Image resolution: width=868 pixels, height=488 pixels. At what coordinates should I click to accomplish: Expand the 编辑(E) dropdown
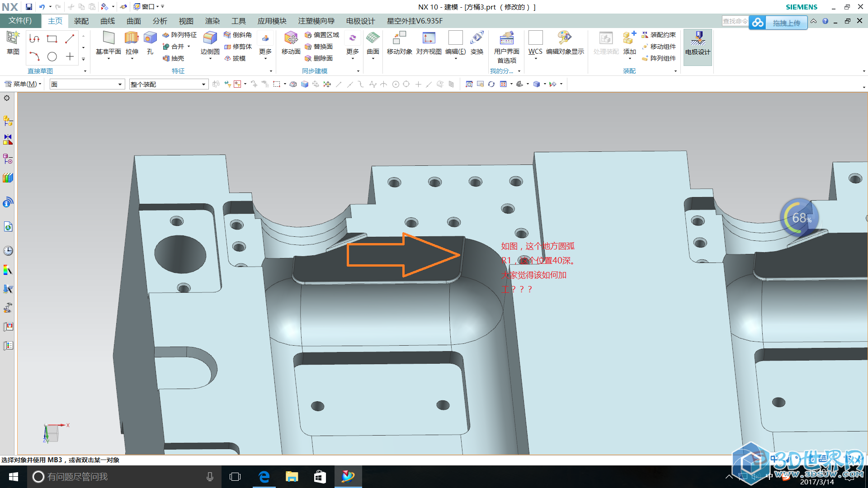click(456, 59)
